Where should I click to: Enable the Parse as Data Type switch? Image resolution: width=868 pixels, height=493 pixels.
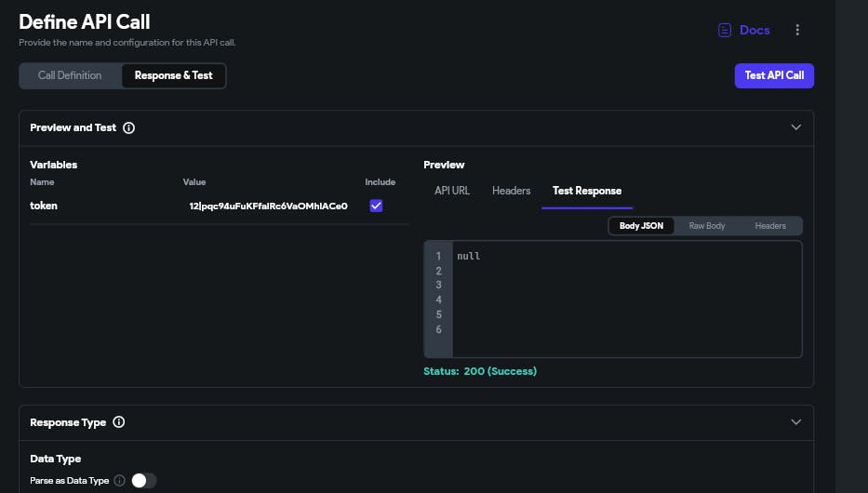click(x=144, y=480)
